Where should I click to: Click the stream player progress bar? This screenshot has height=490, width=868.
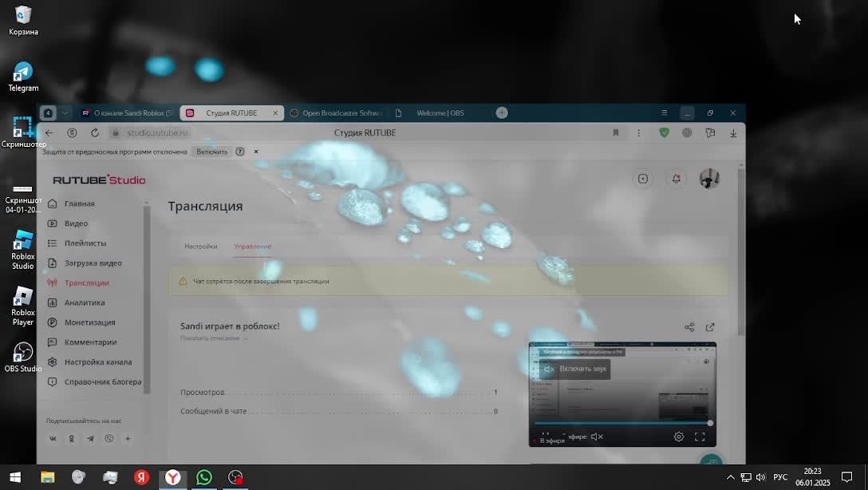click(x=622, y=423)
